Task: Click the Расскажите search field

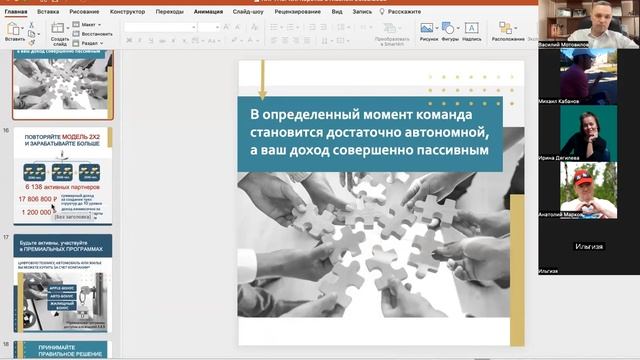Action: (404, 11)
